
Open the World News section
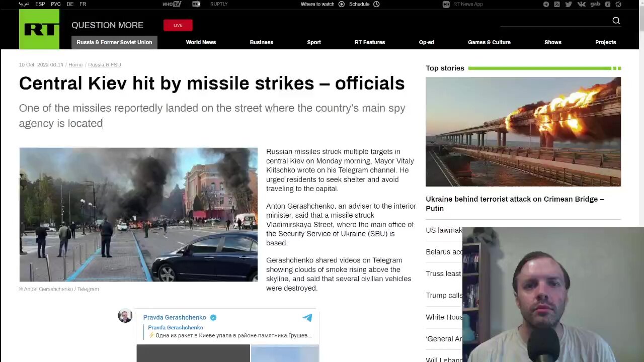coord(201,42)
